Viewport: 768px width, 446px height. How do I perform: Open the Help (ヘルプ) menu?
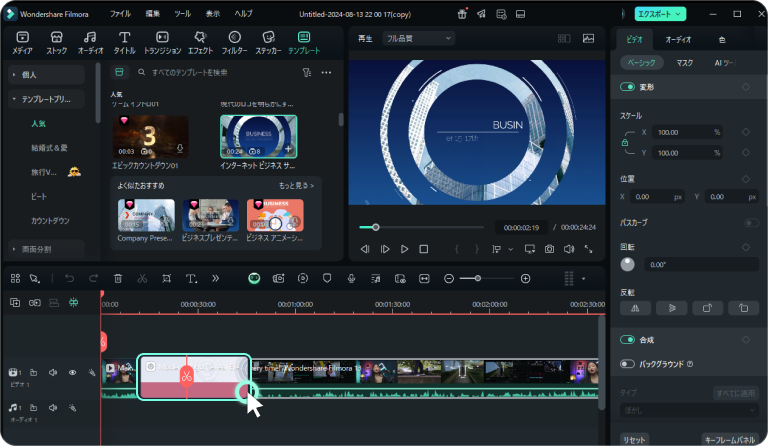tap(243, 14)
